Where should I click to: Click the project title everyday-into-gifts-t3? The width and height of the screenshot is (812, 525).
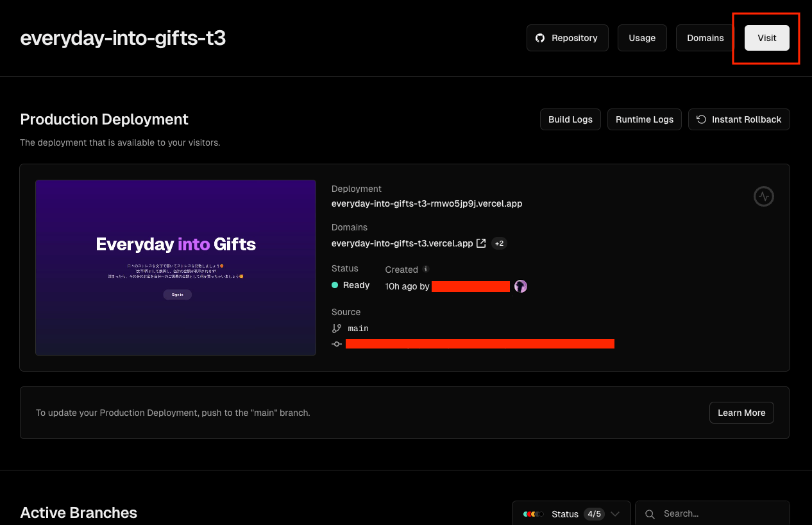[x=123, y=39]
